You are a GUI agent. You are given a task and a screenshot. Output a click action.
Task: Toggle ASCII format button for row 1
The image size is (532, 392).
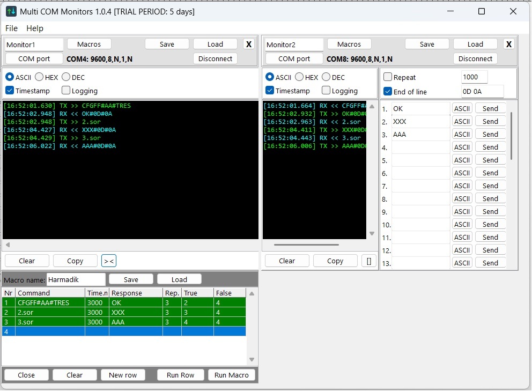coord(462,109)
